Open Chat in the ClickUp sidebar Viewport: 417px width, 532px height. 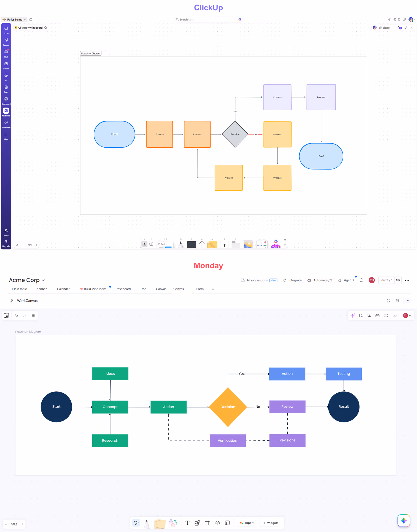[6, 53]
